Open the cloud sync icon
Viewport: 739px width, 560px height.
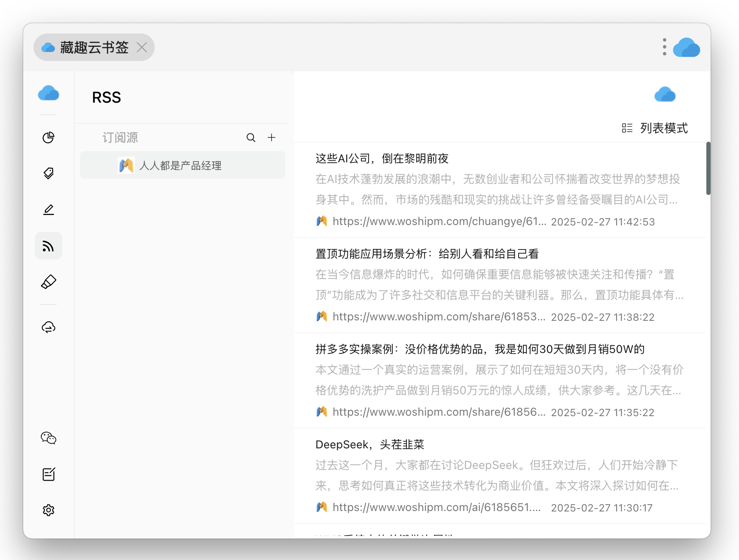[x=49, y=327]
